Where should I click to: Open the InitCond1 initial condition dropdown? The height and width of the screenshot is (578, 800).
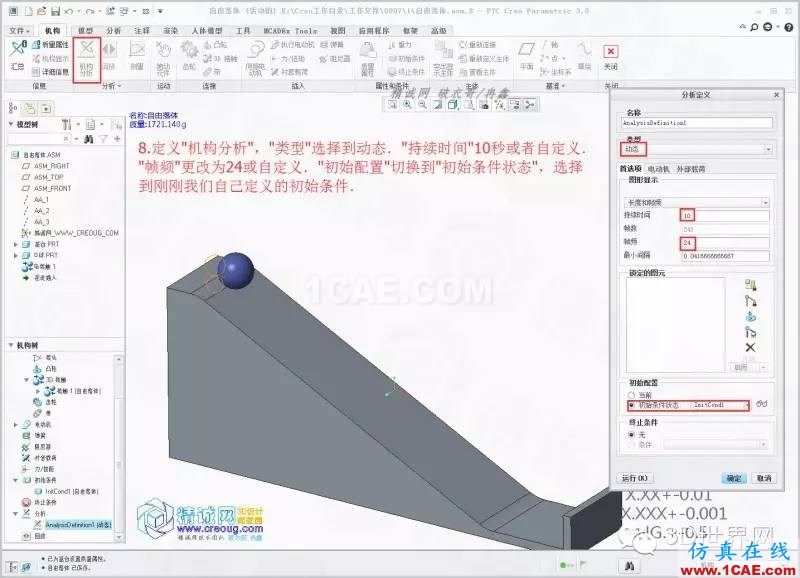pos(721,405)
